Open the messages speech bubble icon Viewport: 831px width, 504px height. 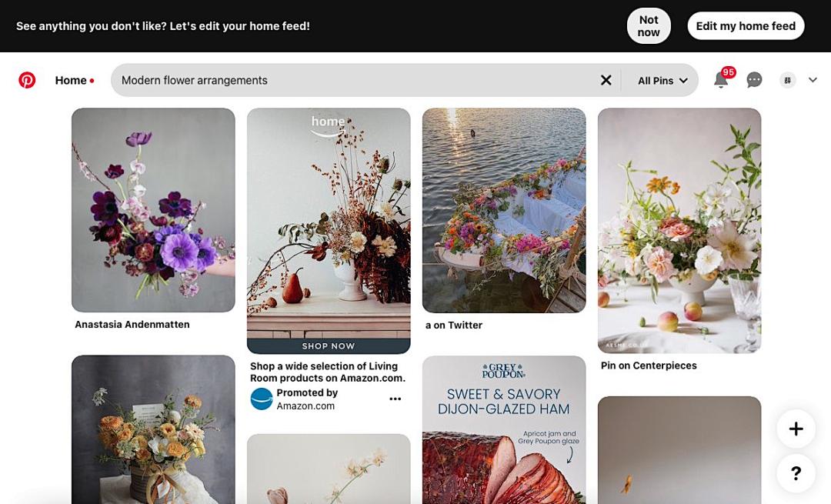[x=754, y=80]
